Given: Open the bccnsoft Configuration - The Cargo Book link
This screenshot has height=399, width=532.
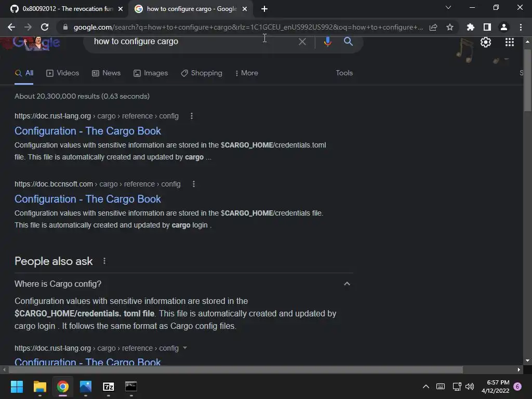Looking at the screenshot, I should coord(87,199).
